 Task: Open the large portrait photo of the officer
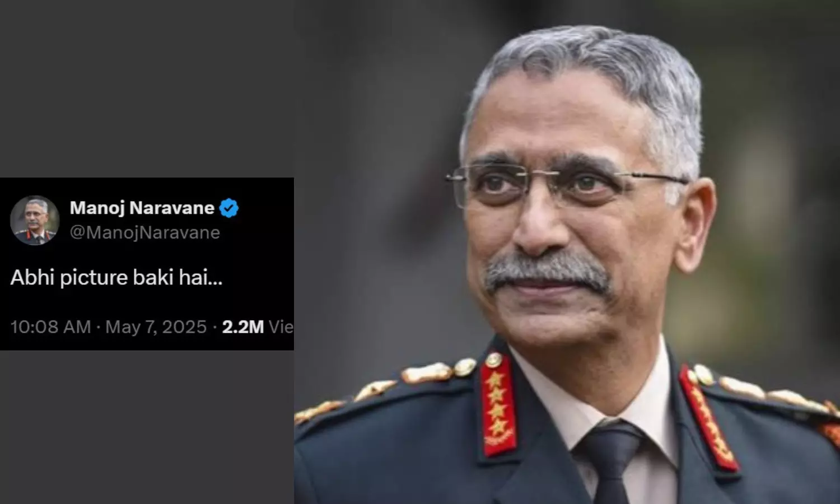click(x=567, y=252)
